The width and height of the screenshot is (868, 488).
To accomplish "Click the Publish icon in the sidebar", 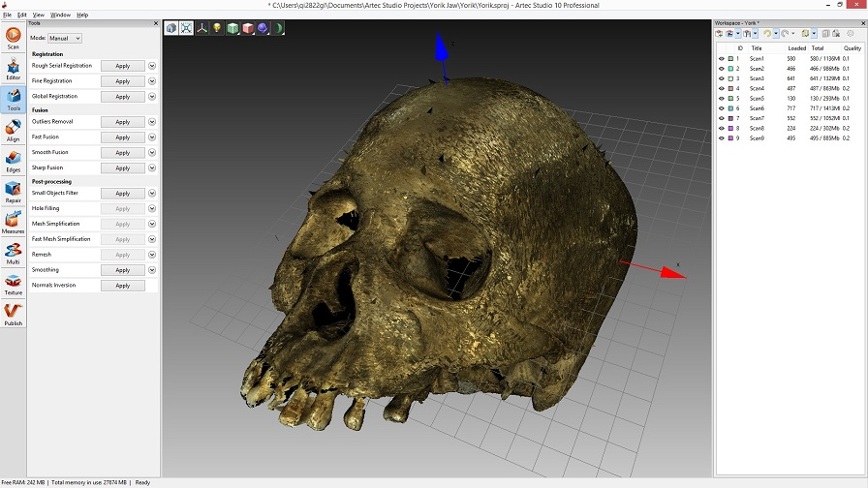I will 13,314.
